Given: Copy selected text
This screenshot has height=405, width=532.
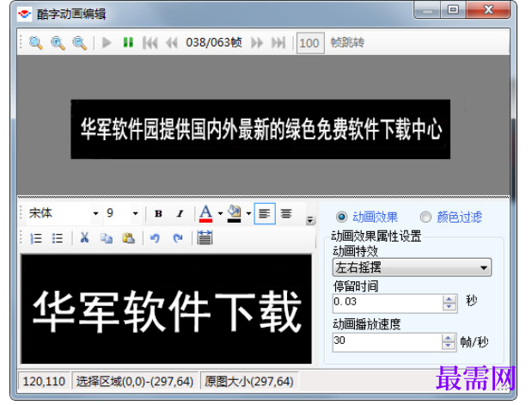Looking at the screenshot, I should 107,238.
